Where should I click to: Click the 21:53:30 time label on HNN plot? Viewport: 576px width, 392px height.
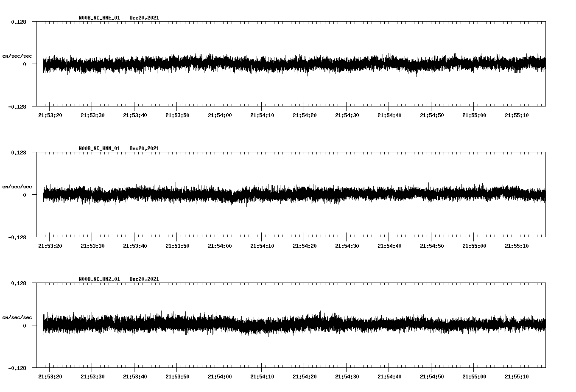point(92,246)
